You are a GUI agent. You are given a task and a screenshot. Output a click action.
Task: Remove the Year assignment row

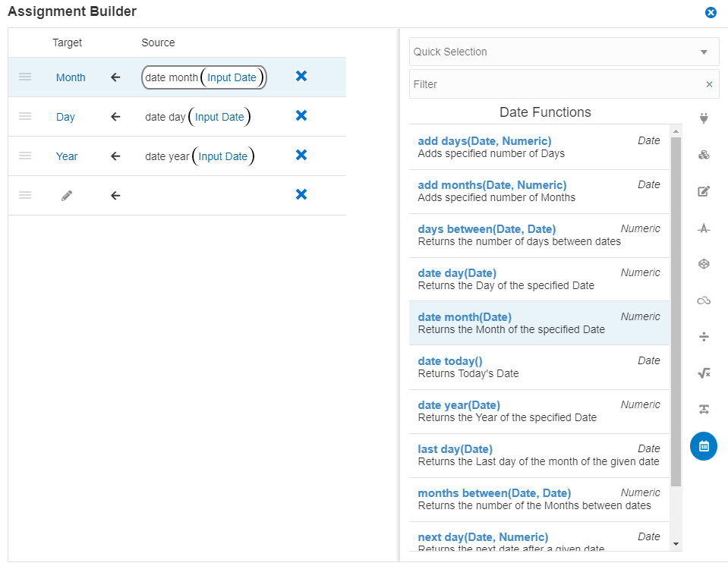click(x=301, y=155)
